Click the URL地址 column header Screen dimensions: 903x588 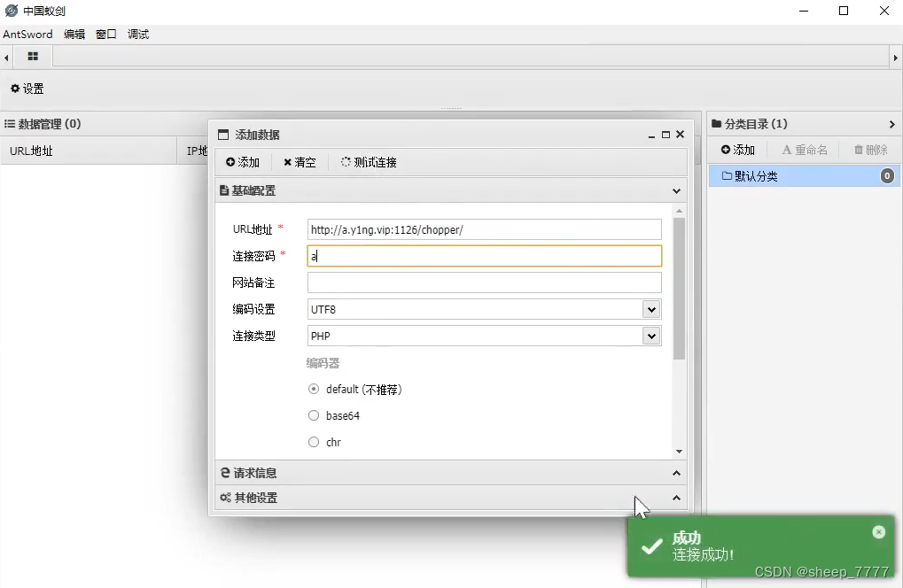(89, 151)
